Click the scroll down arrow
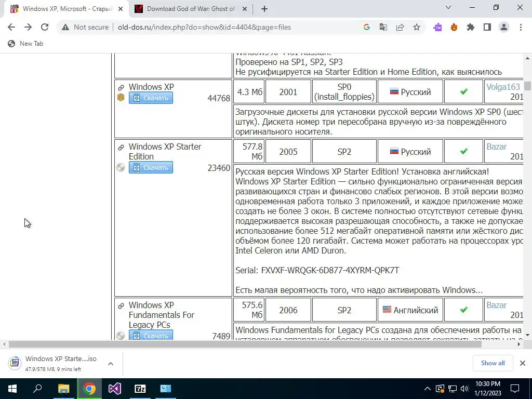Image resolution: width=532 pixels, height=399 pixels. pos(527,335)
